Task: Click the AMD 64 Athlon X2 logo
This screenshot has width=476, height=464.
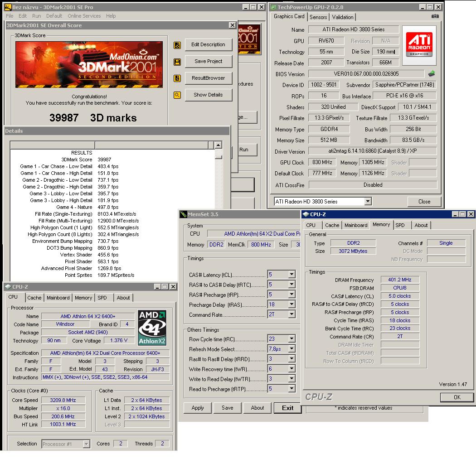Action: point(152,328)
